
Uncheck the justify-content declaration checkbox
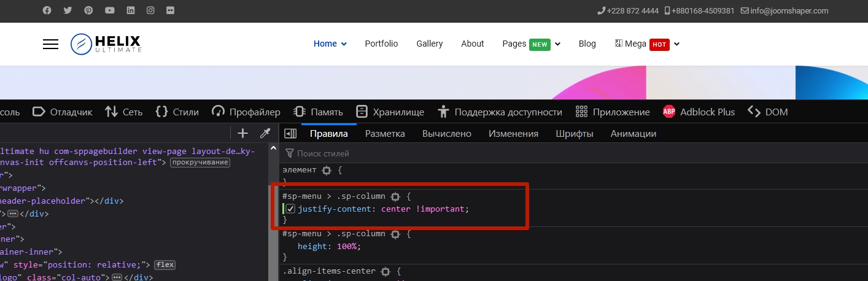tap(290, 209)
